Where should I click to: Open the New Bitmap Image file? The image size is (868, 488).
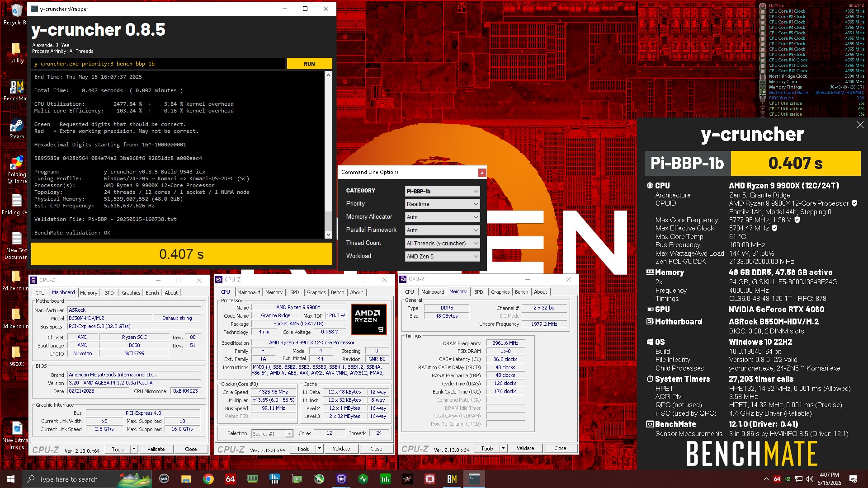pyautogui.click(x=16, y=436)
